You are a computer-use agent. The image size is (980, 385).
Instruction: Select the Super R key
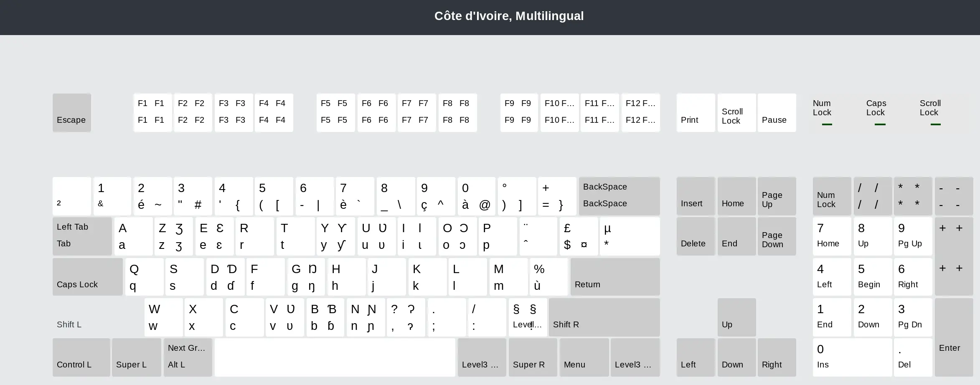coord(533,357)
